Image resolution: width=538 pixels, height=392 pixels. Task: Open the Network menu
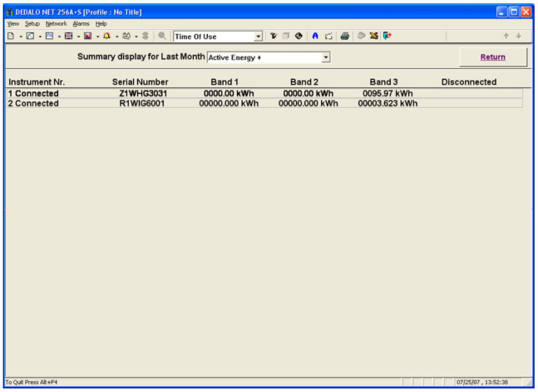[x=56, y=23]
